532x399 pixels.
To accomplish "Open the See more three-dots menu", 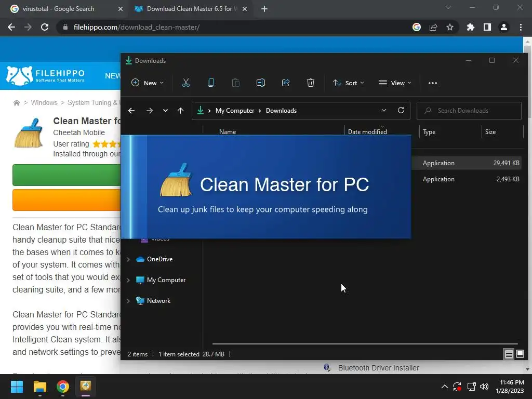I will point(433,83).
